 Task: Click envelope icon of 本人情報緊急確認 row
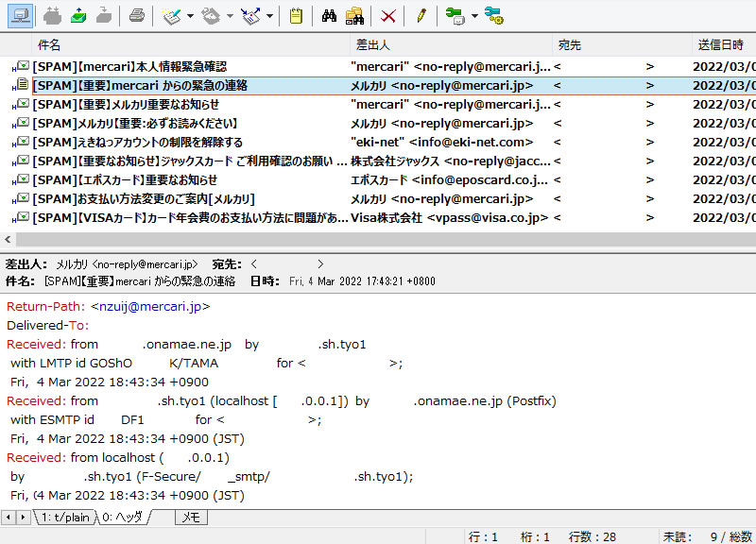(x=23, y=65)
